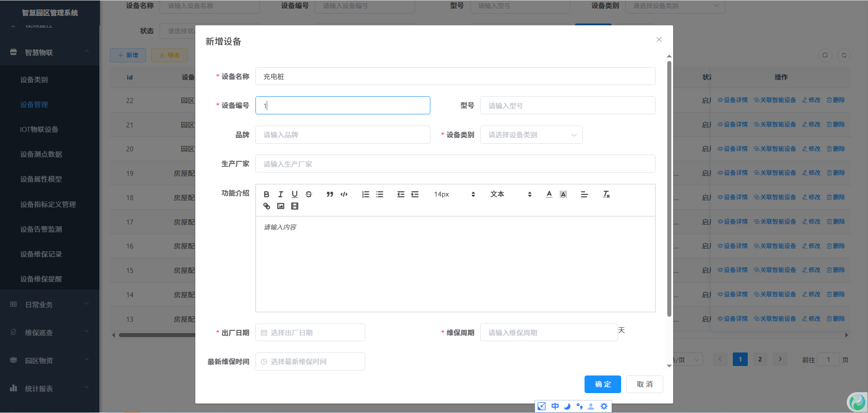This screenshot has width=868, height=413.
Task: Open the text color picker
Action: tap(549, 194)
